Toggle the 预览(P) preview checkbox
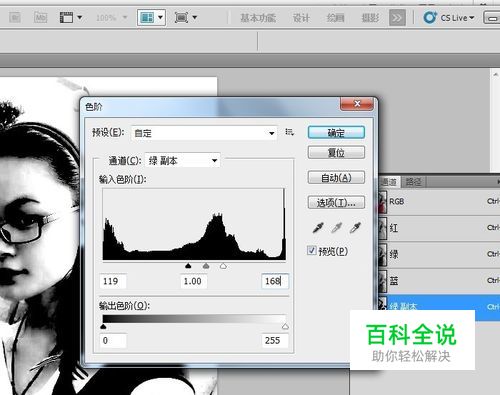The width and height of the screenshot is (500, 395). click(x=311, y=250)
